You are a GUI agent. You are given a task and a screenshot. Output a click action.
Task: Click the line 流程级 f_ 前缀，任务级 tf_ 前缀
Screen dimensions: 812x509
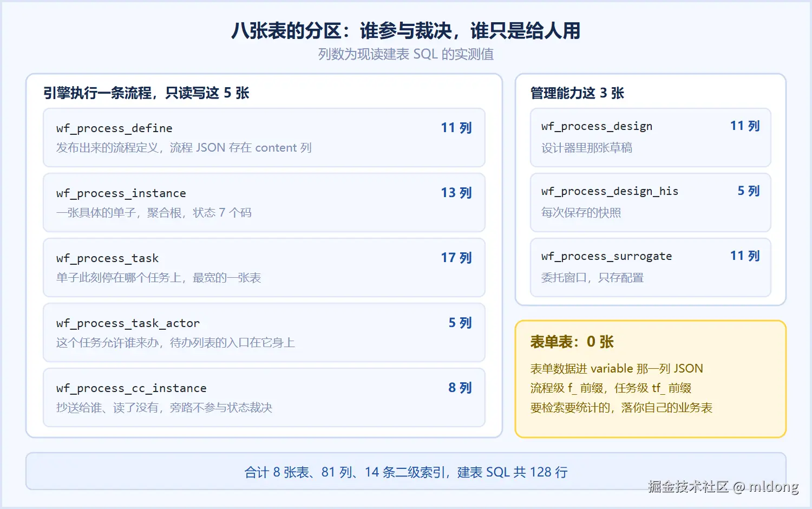pos(611,388)
